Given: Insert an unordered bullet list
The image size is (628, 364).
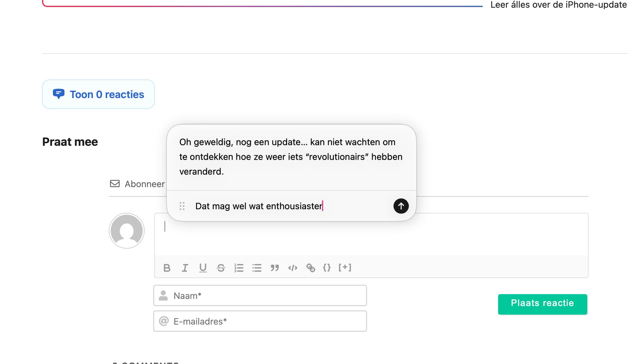Looking at the screenshot, I should (257, 268).
